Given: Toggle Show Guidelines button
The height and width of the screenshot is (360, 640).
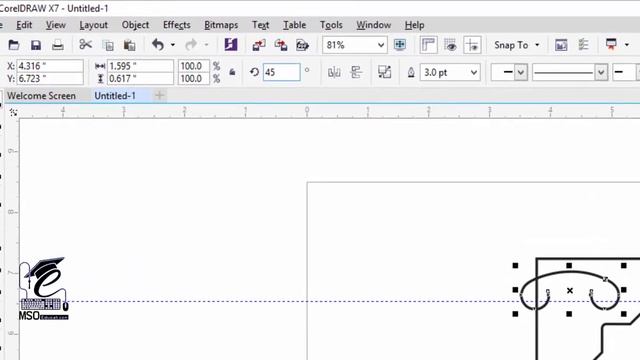Looking at the screenshot, I should click(x=473, y=45).
